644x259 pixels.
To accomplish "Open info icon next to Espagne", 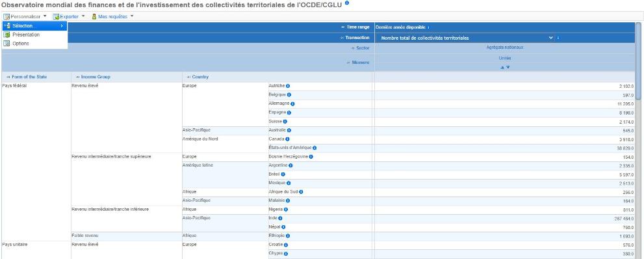I will [x=289, y=113].
